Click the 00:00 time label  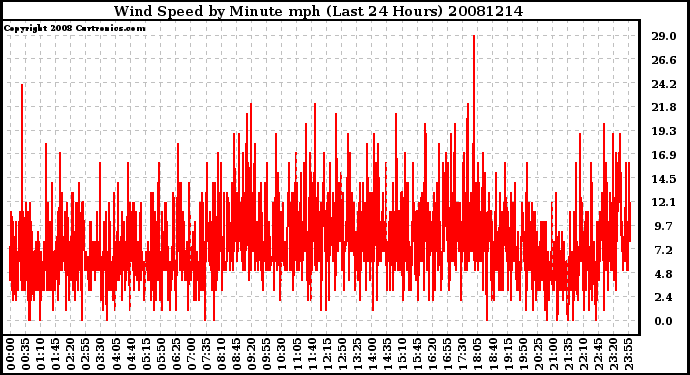click(11, 354)
